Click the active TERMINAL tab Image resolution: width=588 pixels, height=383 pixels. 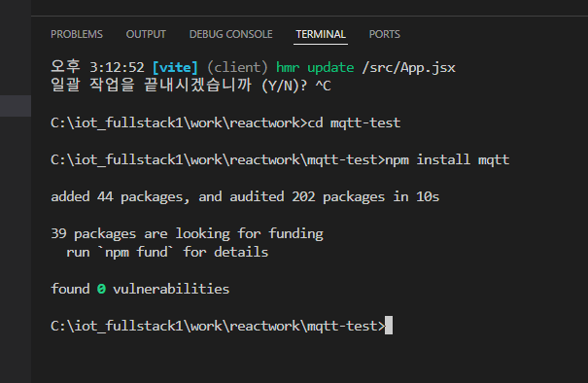click(x=321, y=34)
